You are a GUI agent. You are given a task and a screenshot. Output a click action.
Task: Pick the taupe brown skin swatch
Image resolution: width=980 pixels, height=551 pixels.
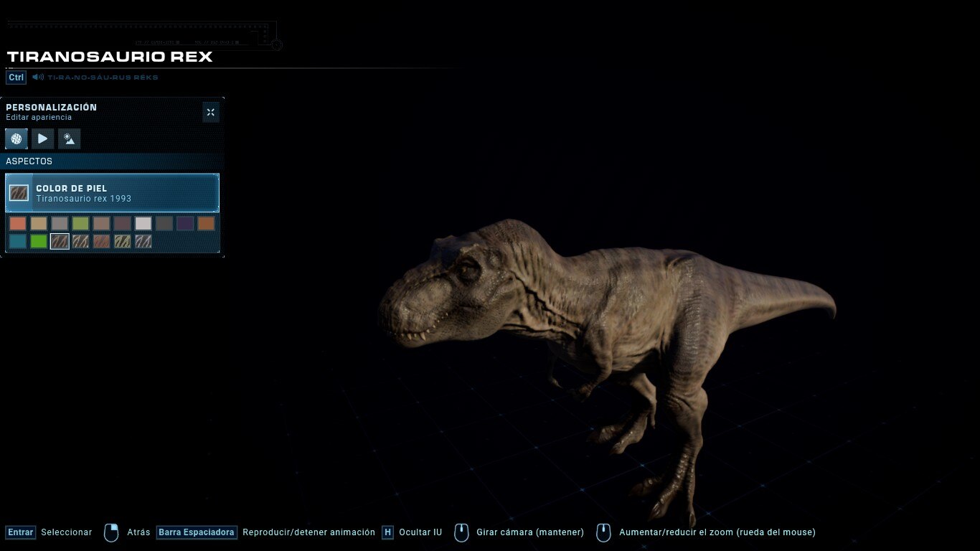(x=101, y=223)
